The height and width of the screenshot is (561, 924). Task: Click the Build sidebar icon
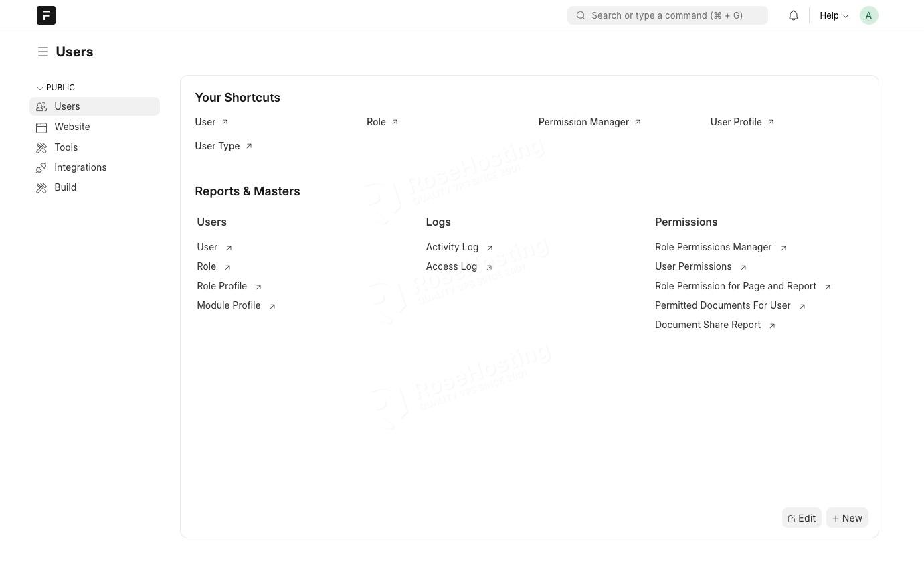(41, 187)
